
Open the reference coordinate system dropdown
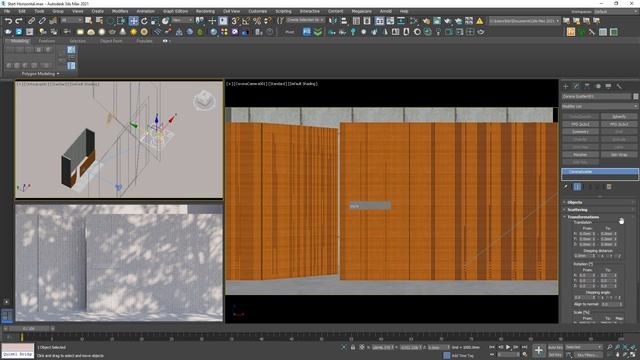click(182, 20)
